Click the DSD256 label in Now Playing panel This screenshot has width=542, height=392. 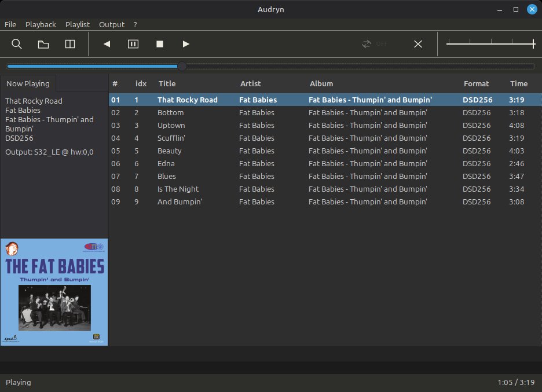19,138
